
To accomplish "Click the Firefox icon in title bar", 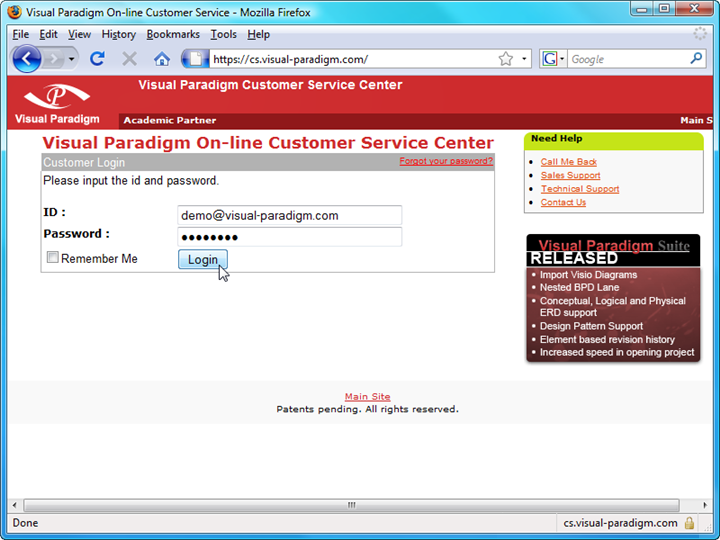I will 14,11.
